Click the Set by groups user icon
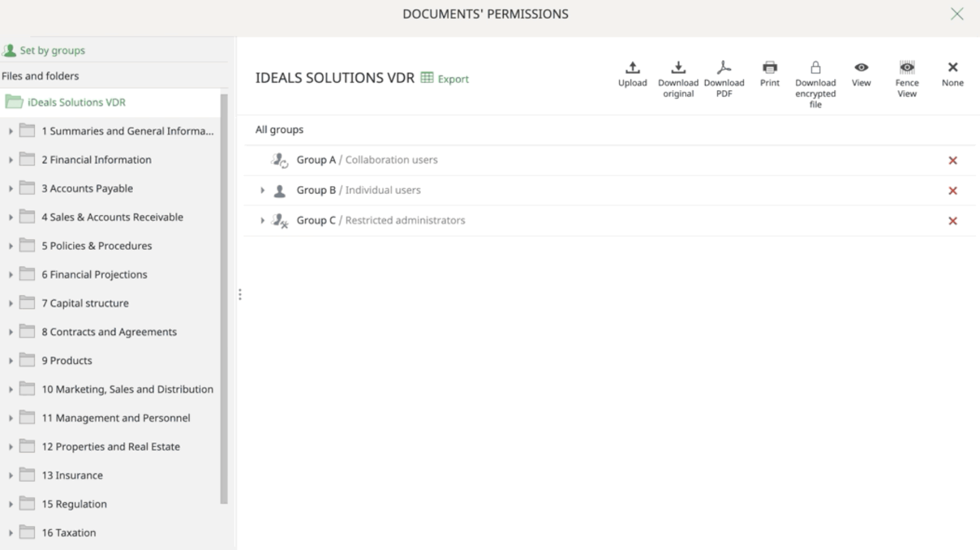Screen dimensions: 980x550 pyautogui.click(x=9, y=50)
